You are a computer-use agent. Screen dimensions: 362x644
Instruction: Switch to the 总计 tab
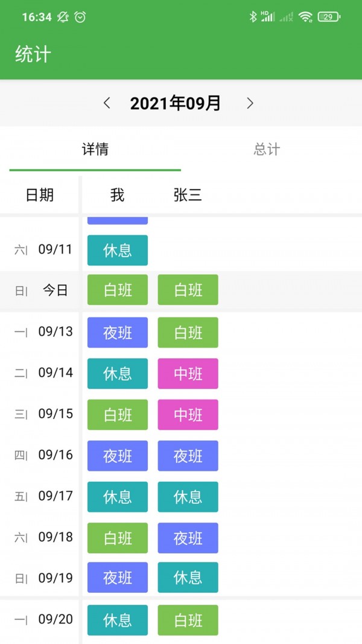pos(266,150)
